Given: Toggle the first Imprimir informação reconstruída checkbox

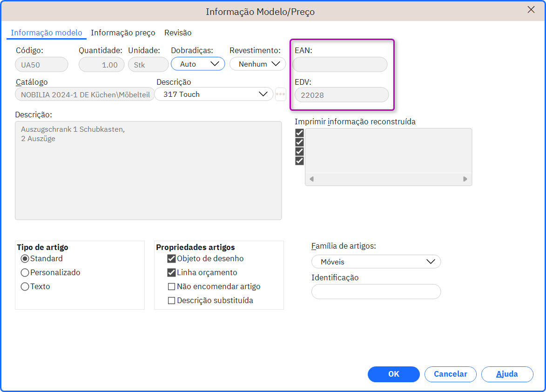Looking at the screenshot, I should tap(299, 133).
